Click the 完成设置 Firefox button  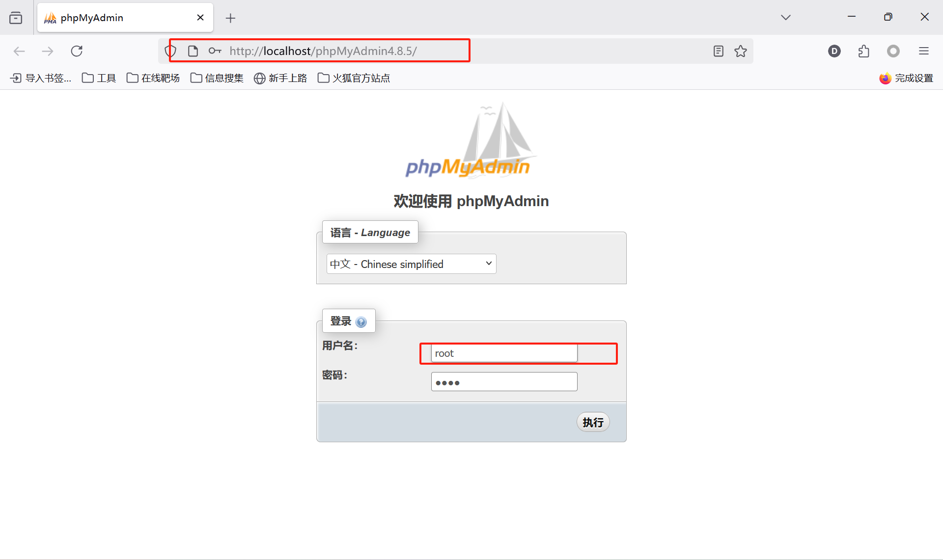coord(906,78)
